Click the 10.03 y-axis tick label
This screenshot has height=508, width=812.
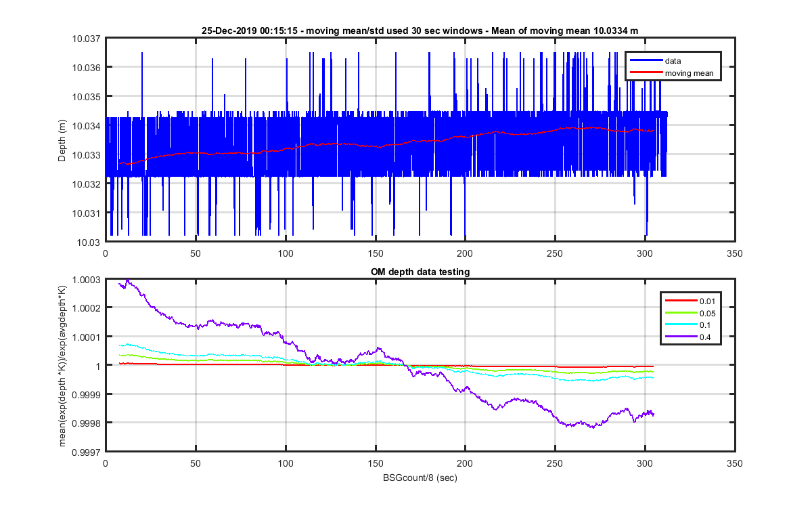[89, 242]
